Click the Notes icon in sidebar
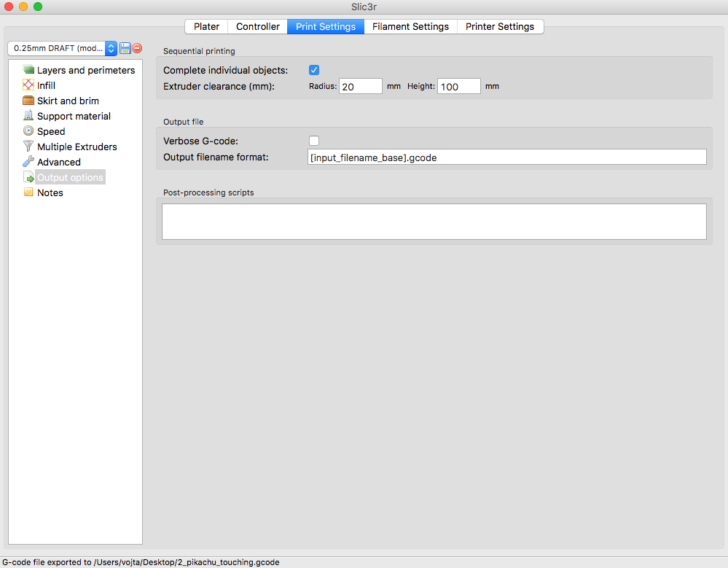The image size is (728, 568). click(x=29, y=192)
